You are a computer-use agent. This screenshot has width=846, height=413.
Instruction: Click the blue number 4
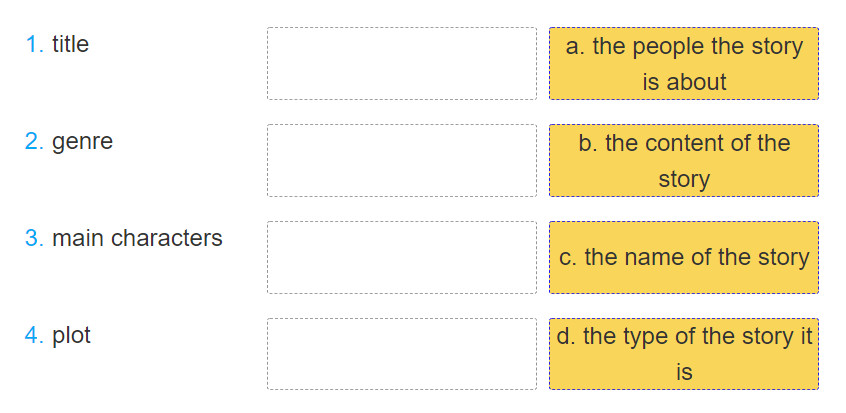[x=35, y=335]
